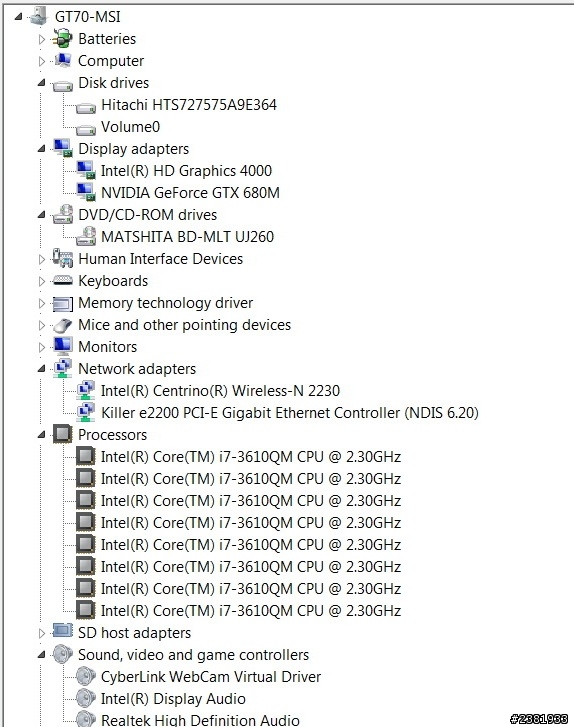Select 'Intel(R) HD Graphics 4000' text
Image resolution: width=574 pixels, height=727 pixels.
[x=186, y=171]
